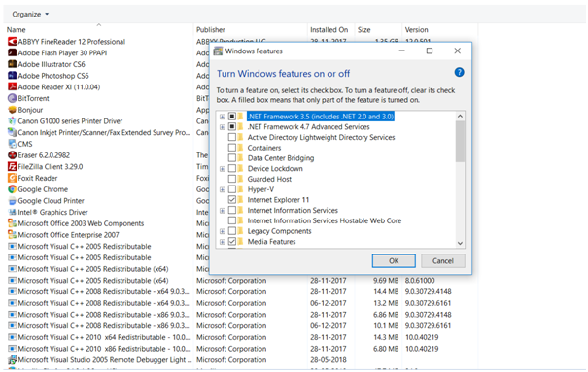588x372 pixels.
Task: Uncheck the Internet Explorer 11 checkbox
Action: [232, 200]
